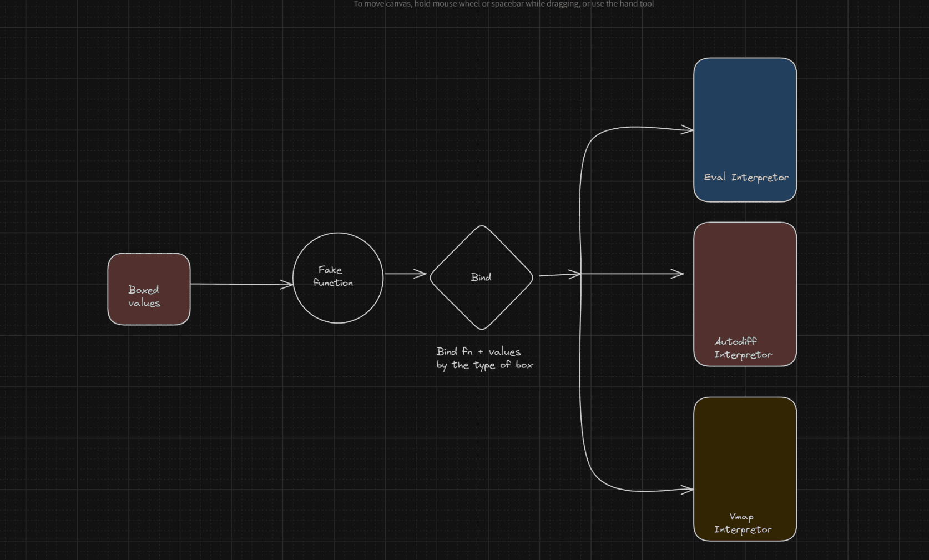The width and height of the screenshot is (929, 560).
Task: Select the brown Autodiff Interpretor rectangle
Action: (x=745, y=278)
